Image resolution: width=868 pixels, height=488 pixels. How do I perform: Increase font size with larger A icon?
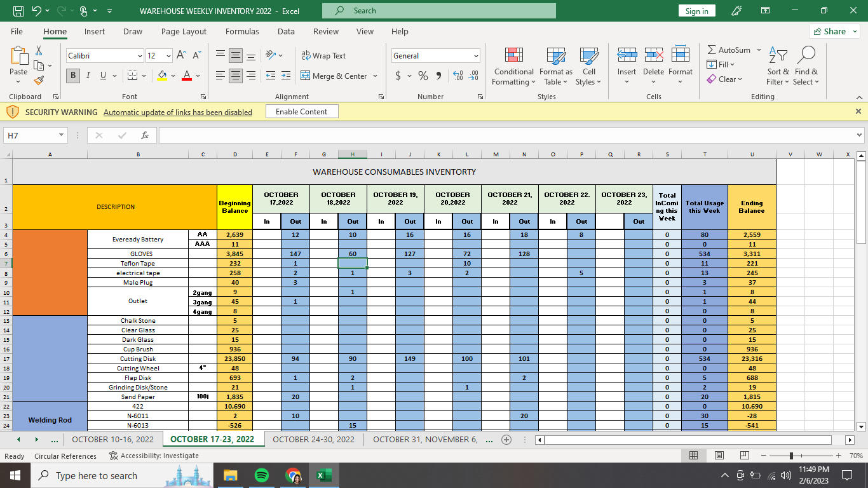coord(182,56)
